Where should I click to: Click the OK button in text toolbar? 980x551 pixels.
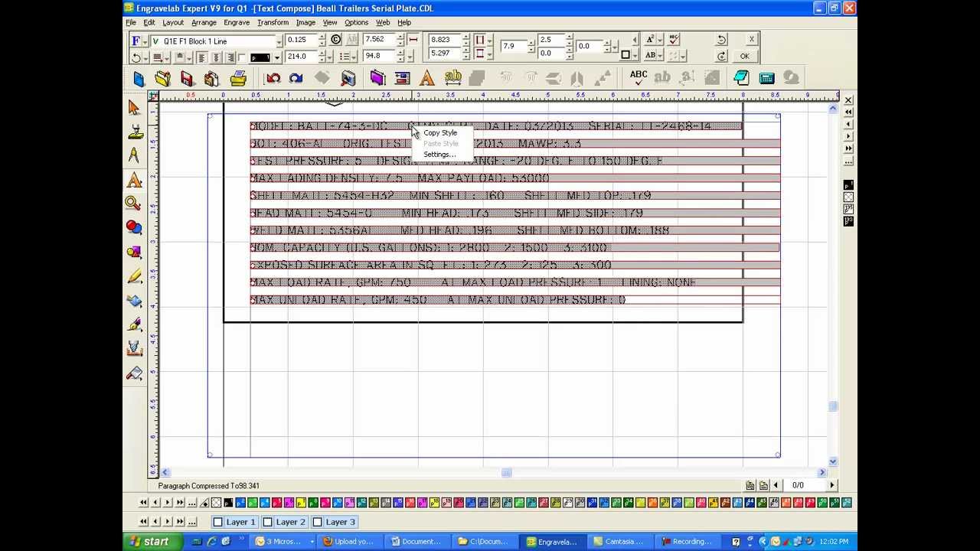click(x=744, y=56)
